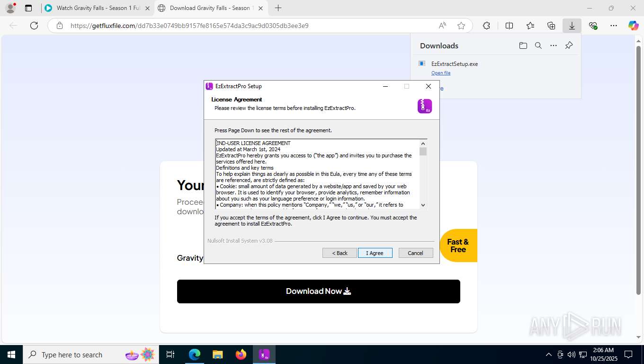The image size is (644, 364).
Task: Open Browser essentials heart icon
Action: [593, 26]
